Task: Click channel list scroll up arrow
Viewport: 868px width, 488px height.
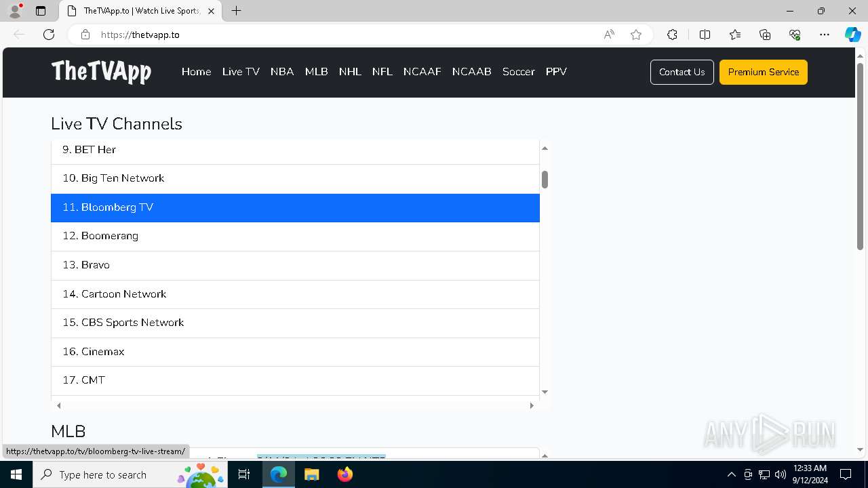Action: (545, 148)
